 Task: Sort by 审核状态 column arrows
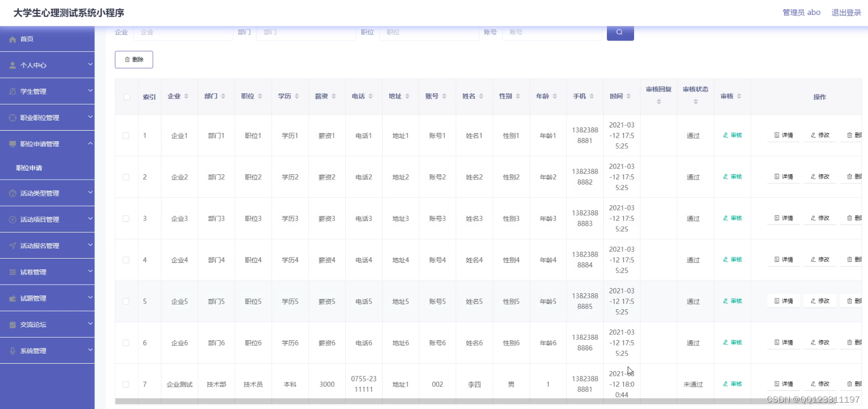pos(696,102)
